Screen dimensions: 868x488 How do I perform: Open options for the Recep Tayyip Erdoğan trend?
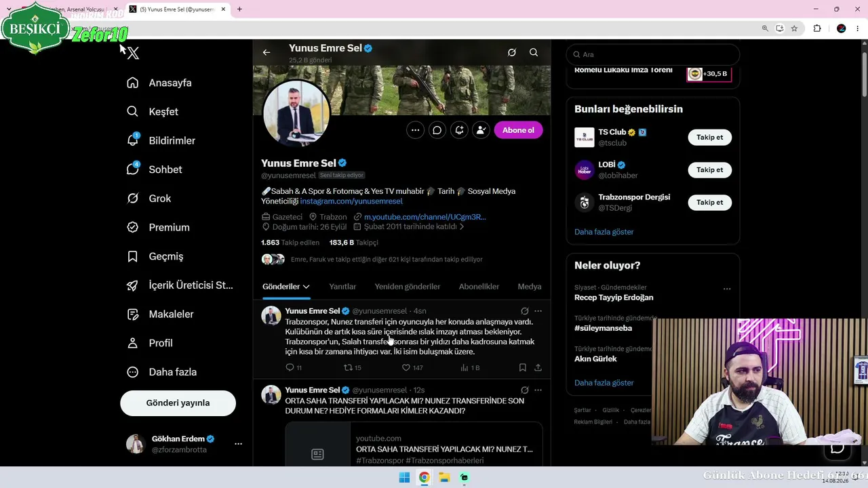pyautogui.click(x=727, y=289)
